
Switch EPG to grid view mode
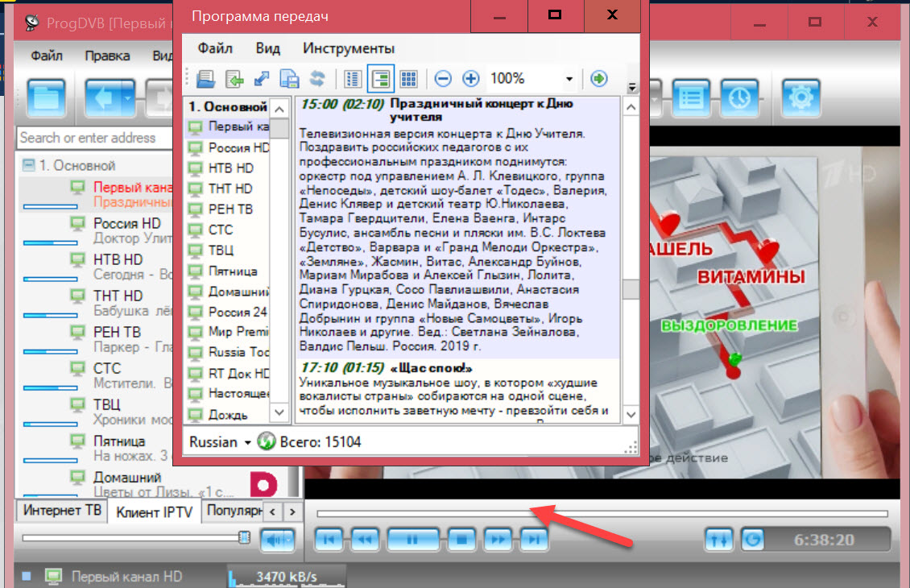(407, 79)
